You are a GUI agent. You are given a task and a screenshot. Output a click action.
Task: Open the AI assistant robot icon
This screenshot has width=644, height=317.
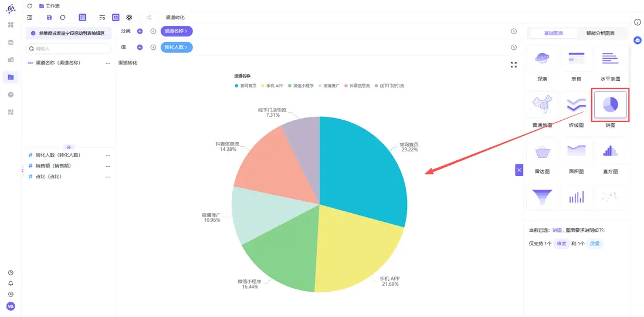638,40
